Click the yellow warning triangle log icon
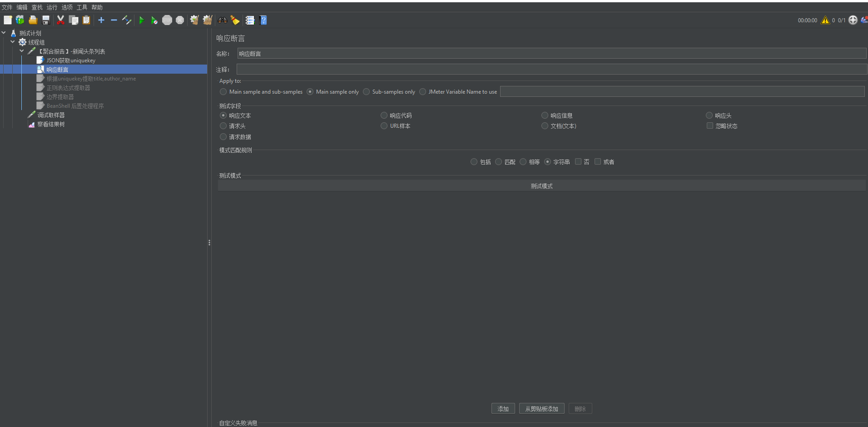 pyautogui.click(x=825, y=20)
